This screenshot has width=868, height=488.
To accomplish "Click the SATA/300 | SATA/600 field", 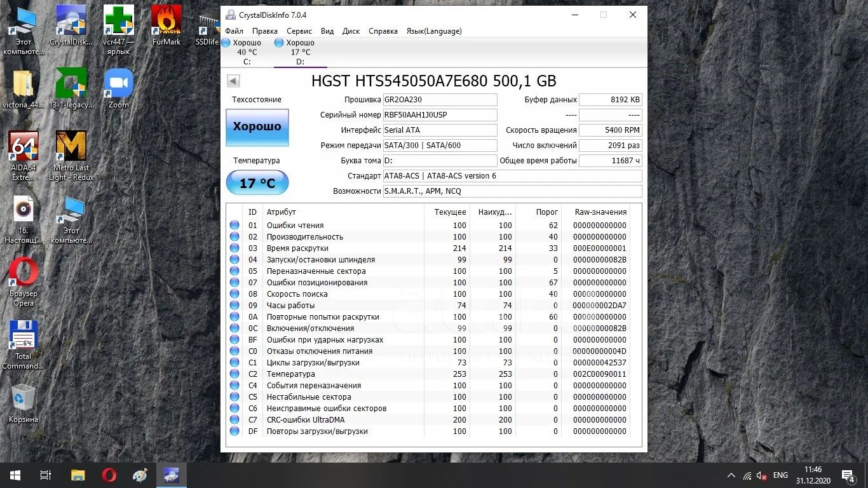I will (440, 146).
